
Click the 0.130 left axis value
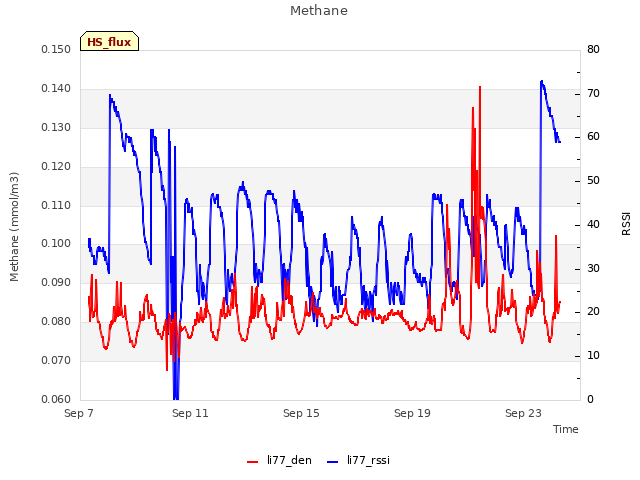tap(56, 128)
